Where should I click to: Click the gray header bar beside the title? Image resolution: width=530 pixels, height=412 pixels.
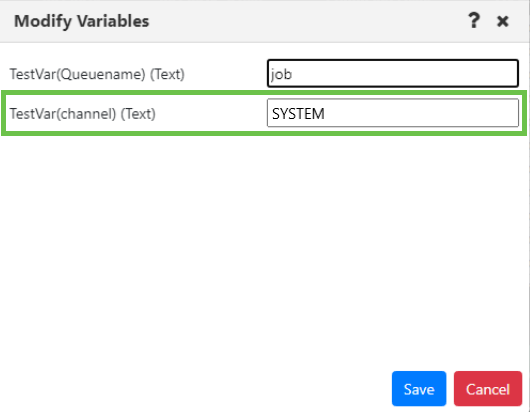(x=304, y=21)
